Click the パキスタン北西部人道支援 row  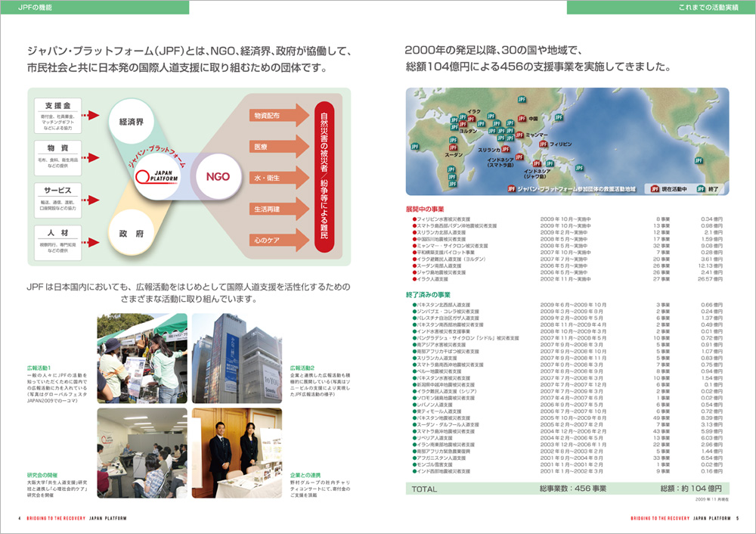pyautogui.click(x=568, y=305)
